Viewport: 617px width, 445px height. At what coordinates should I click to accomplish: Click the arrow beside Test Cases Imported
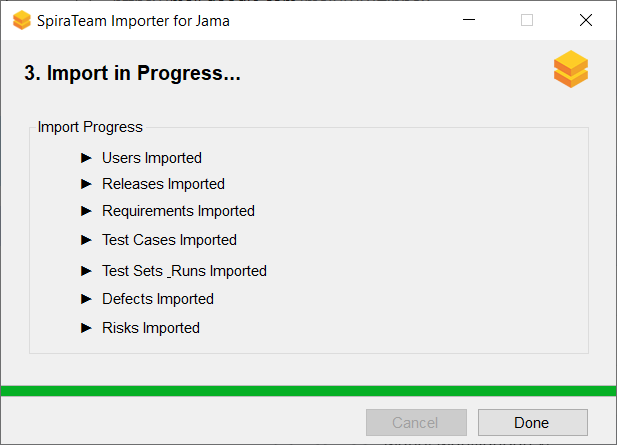pos(86,240)
